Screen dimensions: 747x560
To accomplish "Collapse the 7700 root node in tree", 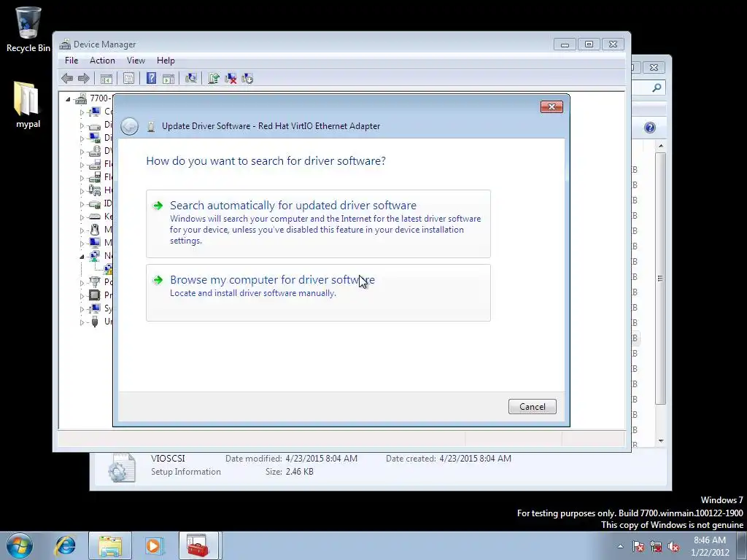I will (x=68, y=99).
